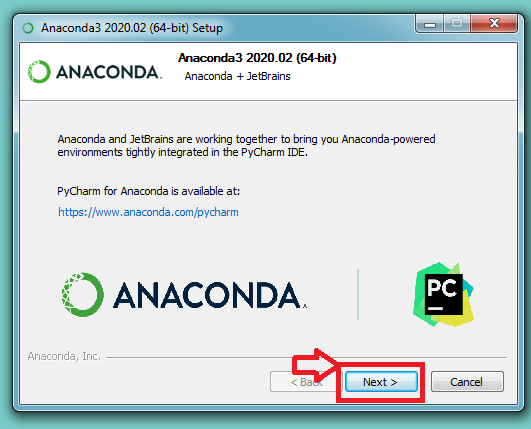Click the disabled maximize window button
531x429 pixels.
(457, 23)
